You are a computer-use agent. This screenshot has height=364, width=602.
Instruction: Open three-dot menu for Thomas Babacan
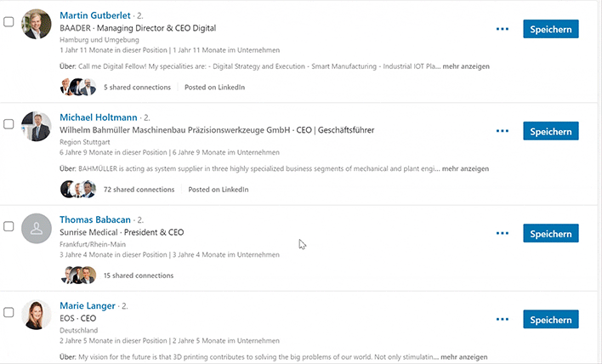tap(503, 233)
